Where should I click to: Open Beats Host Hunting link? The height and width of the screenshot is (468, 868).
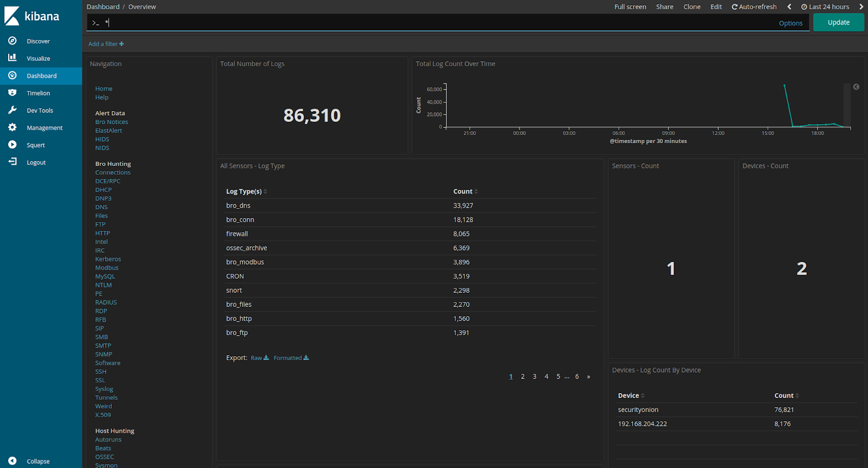103,448
